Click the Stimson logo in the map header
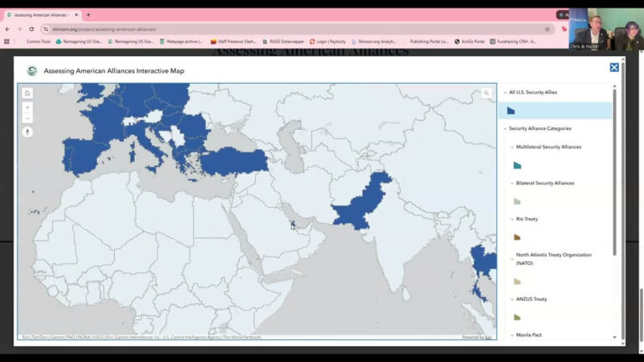The height and width of the screenshot is (362, 644). click(x=32, y=70)
